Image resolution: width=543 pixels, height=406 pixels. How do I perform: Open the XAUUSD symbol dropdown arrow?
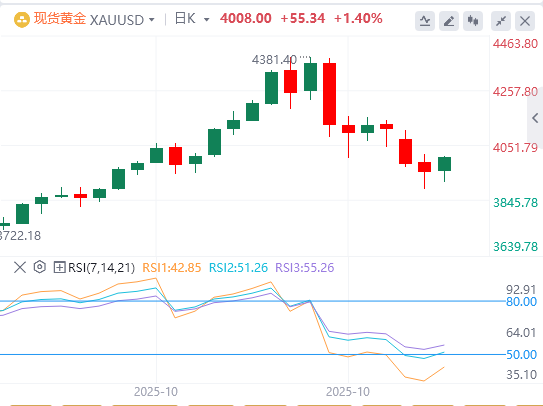(x=152, y=20)
